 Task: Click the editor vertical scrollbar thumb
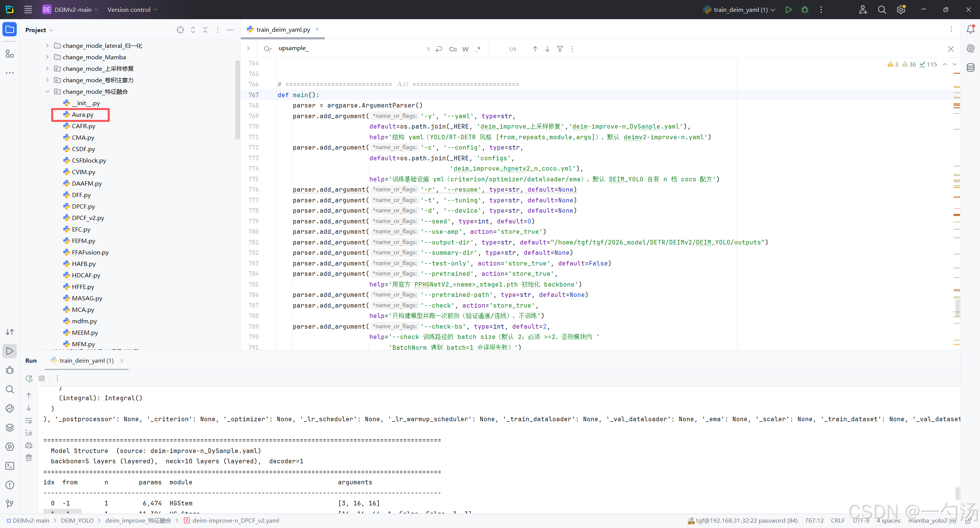coord(957,308)
